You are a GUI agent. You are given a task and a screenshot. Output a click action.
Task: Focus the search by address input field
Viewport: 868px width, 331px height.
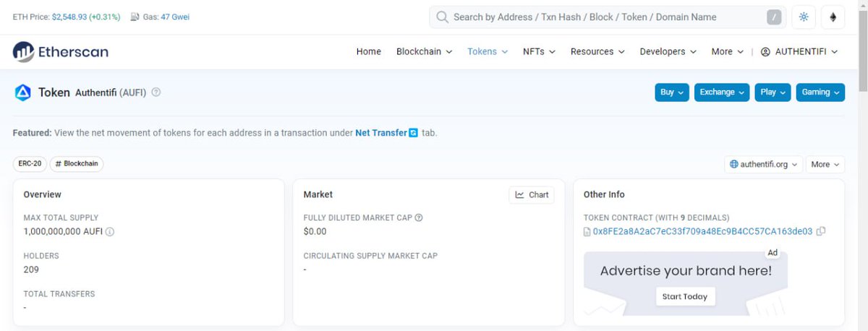606,17
